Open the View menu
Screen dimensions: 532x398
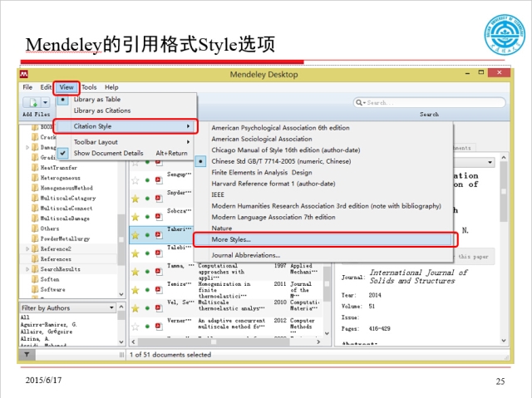[66, 87]
